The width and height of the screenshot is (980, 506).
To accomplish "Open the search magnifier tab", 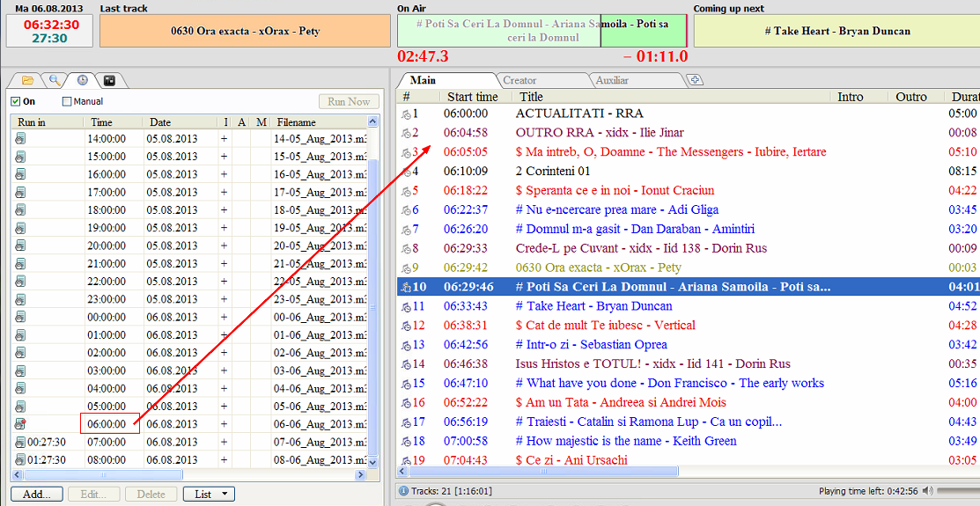I will click(x=55, y=80).
